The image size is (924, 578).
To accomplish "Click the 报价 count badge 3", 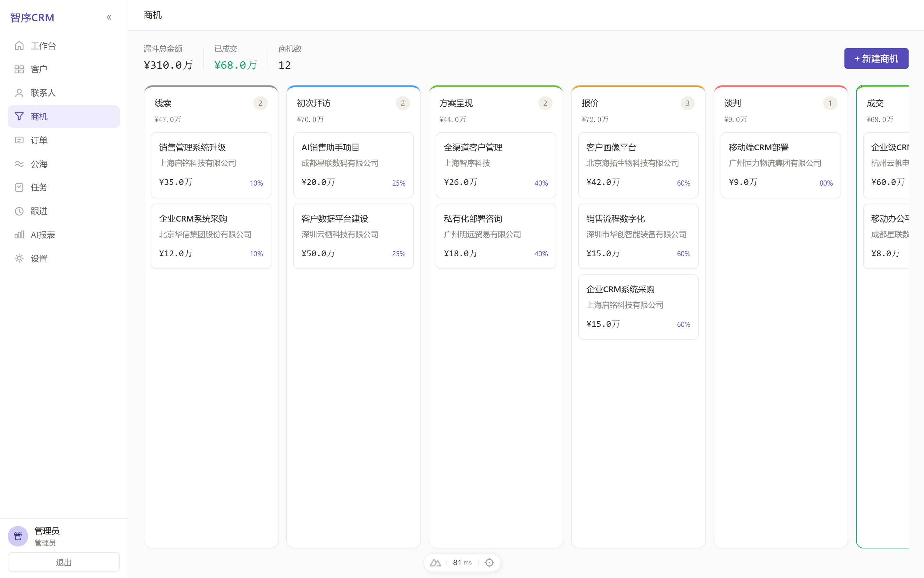I will [x=688, y=103].
